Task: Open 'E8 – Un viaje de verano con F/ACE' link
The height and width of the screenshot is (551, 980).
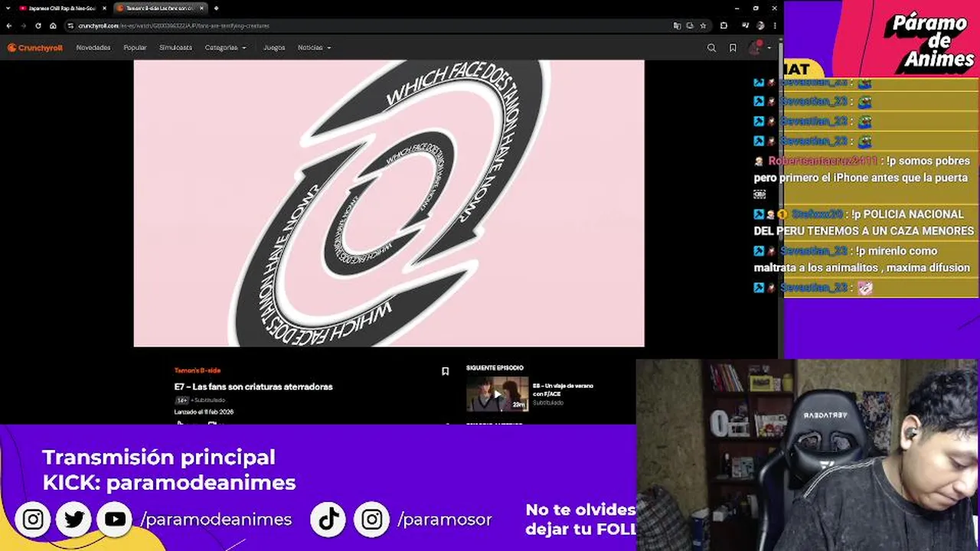Action: (563, 390)
